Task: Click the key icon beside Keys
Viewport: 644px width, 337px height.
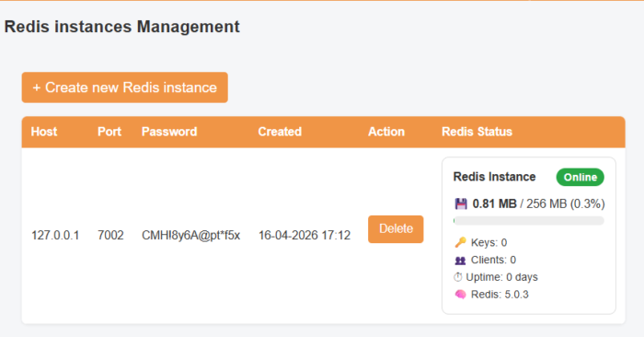Action: pyautogui.click(x=460, y=242)
